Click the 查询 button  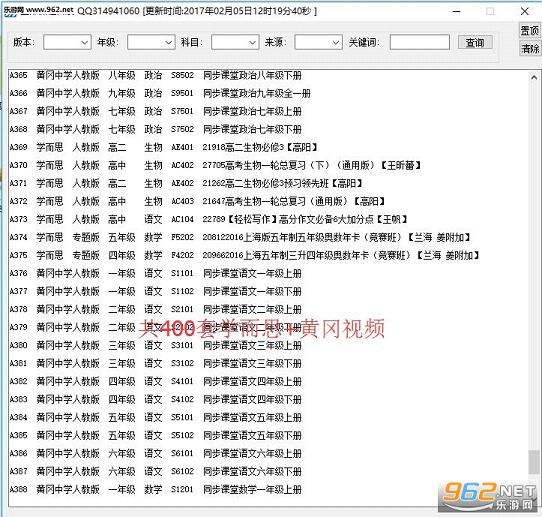[475, 42]
